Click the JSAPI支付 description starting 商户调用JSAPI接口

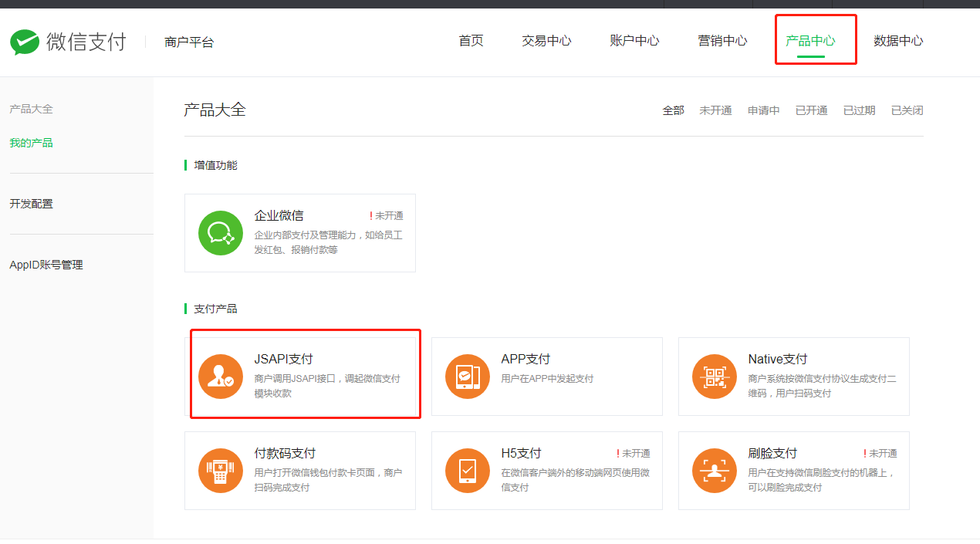(327, 386)
